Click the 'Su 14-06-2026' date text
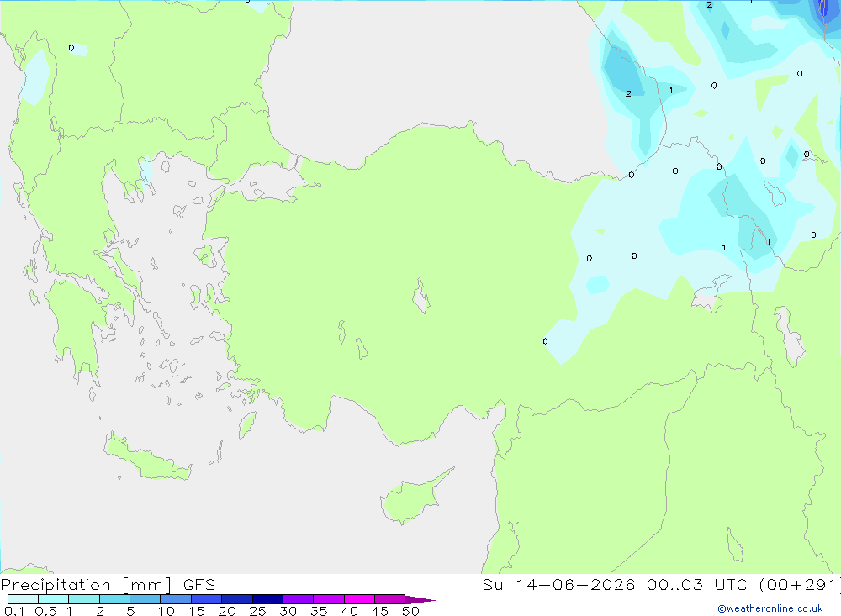 coord(558,585)
